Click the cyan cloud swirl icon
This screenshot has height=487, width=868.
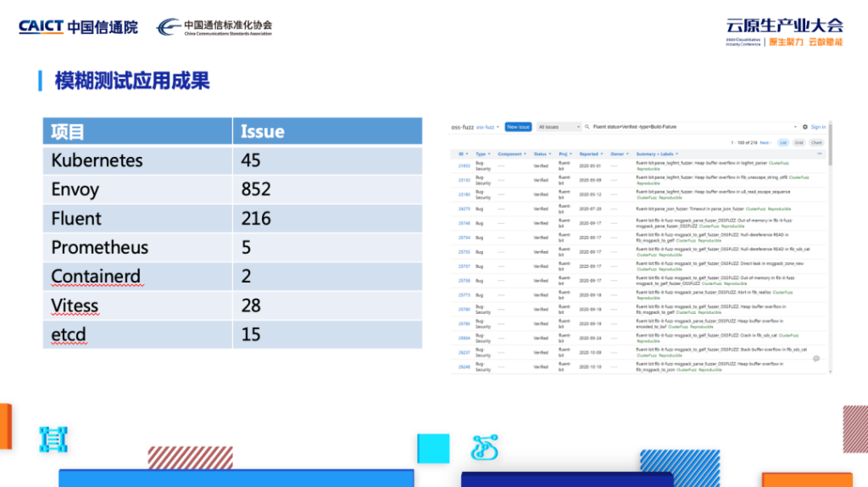click(x=484, y=448)
